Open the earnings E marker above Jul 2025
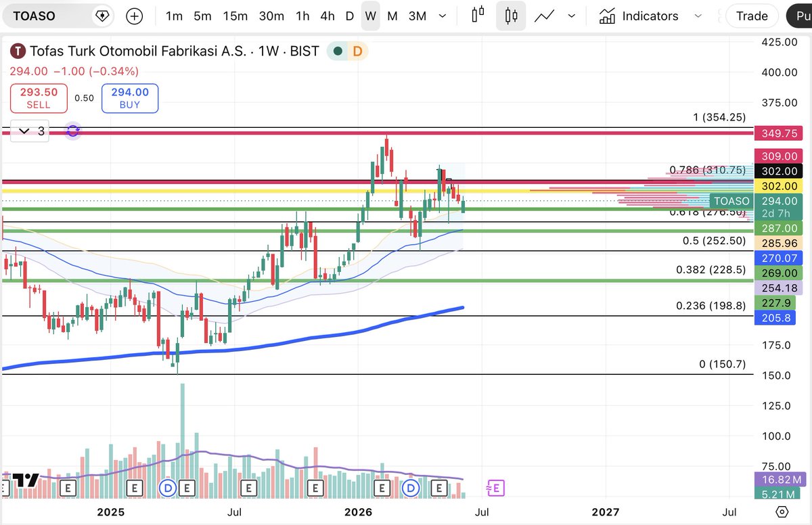The height and width of the screenshot is (525, 812). click(x=249, y=487)
